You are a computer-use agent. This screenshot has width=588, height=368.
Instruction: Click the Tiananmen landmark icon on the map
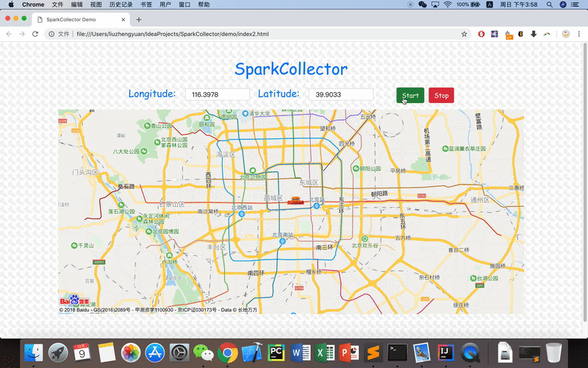tap(295, 200)
